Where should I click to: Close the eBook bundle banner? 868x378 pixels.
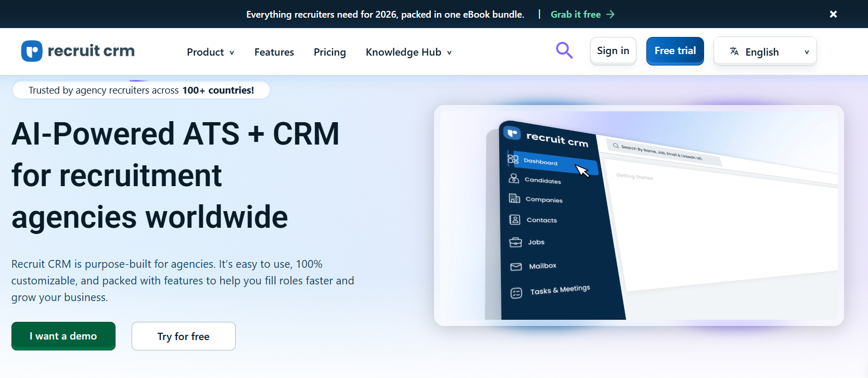pyautogui.click(x=833, y=14)
